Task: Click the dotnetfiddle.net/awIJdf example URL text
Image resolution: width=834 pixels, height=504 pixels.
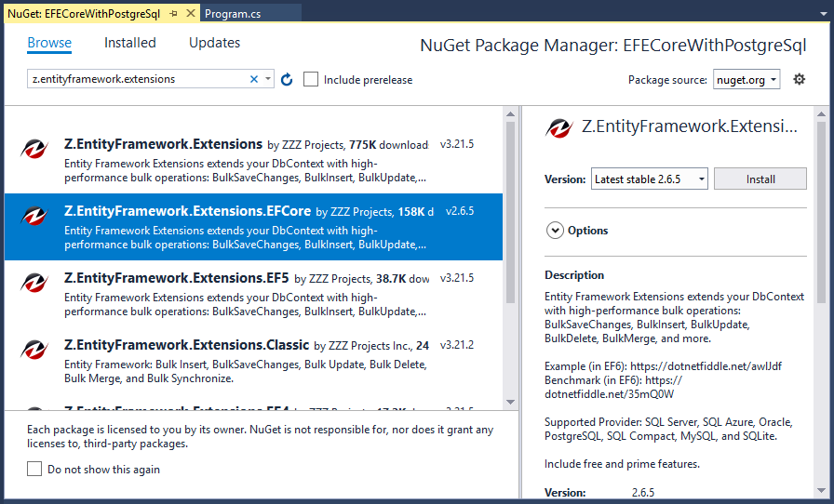Action: (x=706, y=366)
